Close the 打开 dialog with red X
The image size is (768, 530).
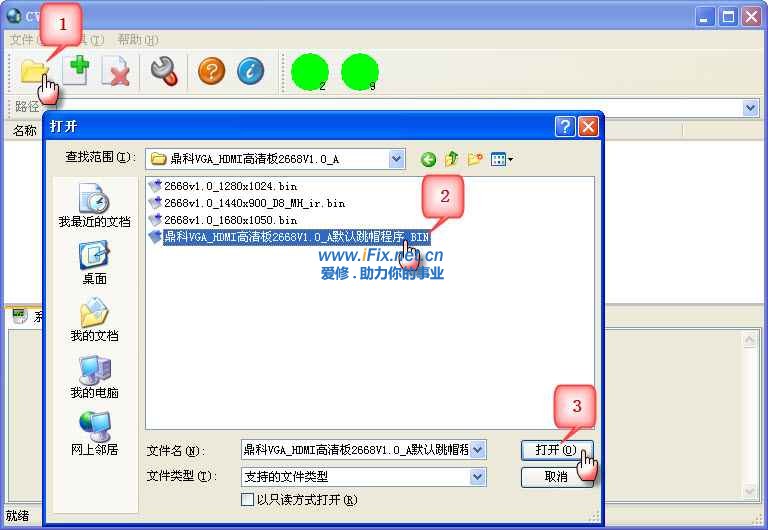click(588, 126)
